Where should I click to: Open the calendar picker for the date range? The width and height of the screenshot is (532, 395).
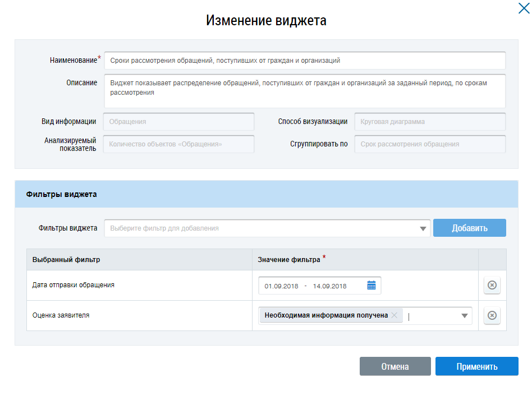point(371,286)
